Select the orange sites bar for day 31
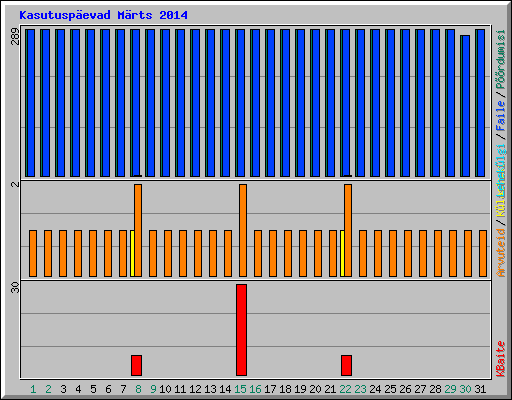 pyautogui.click(x=483, y=253)
